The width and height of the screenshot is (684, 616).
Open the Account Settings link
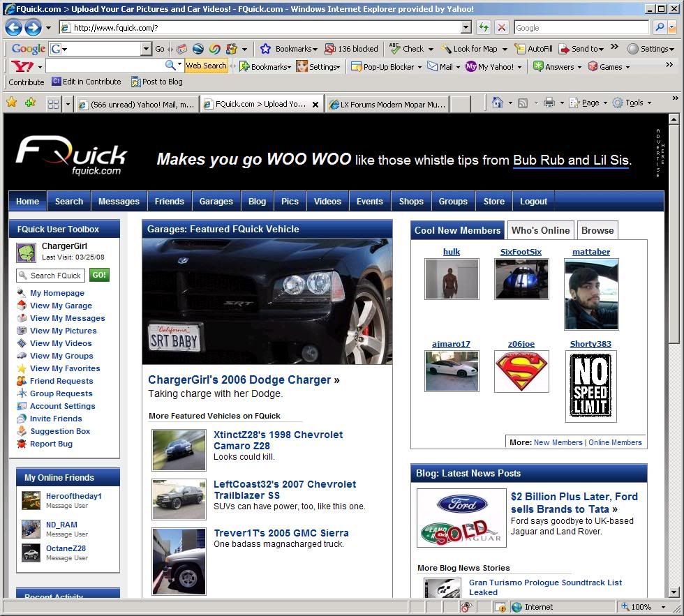click(x=62, y=406)
